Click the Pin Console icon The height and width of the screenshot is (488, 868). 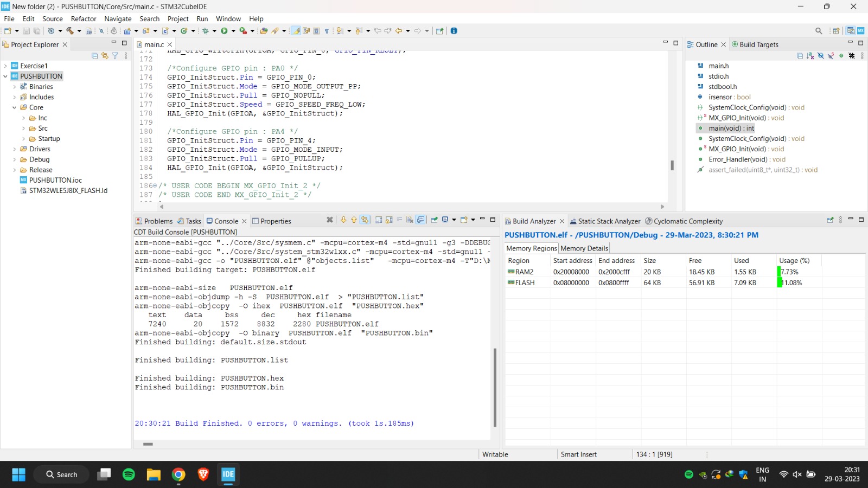[x=434, y=220]
